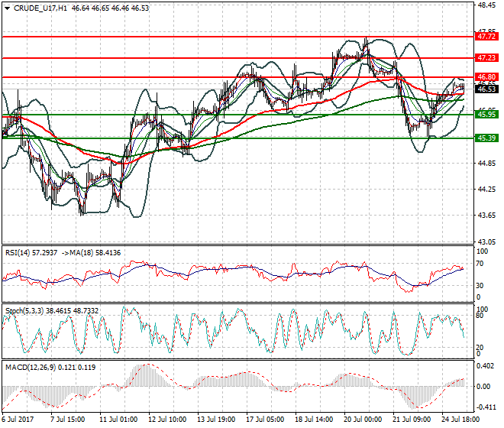Click the 13 Jul 19:00 time label
The width and height of the screenshot is (504, 428).
coord(216,420)
